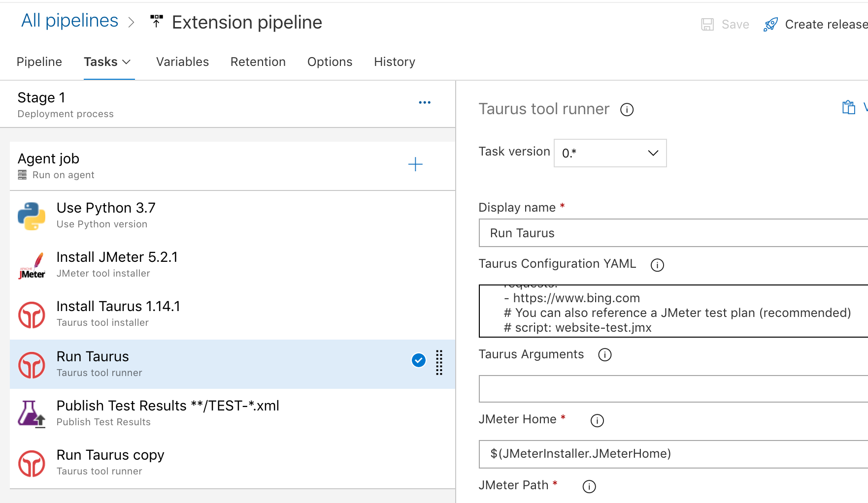
Task: Click the Run Taurus drag handle
Action: point(439,363)
